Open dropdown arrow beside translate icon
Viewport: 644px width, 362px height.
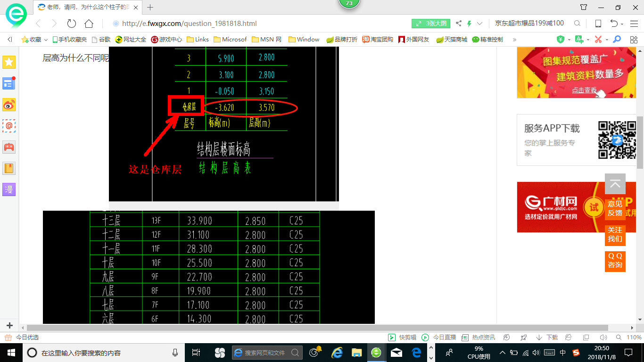click(588, 40)
